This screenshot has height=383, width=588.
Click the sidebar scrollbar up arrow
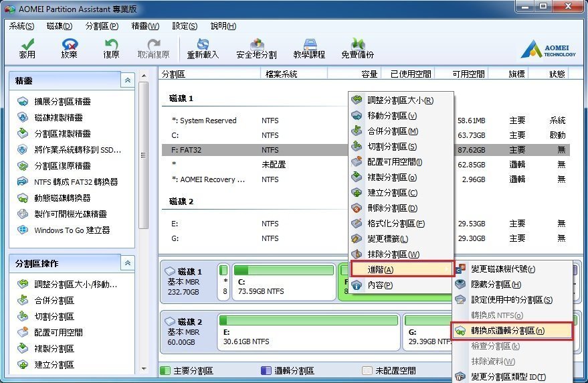point(144,76)
